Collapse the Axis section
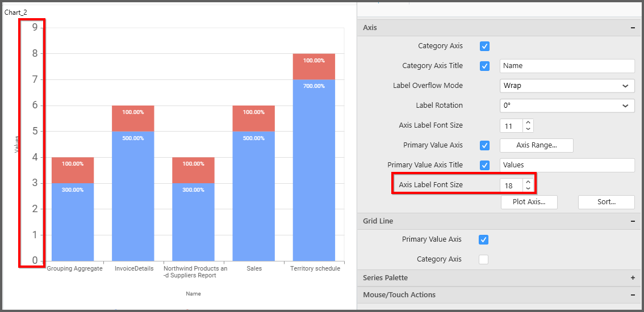This screenshot has width=644, height=312. point(632,28)
